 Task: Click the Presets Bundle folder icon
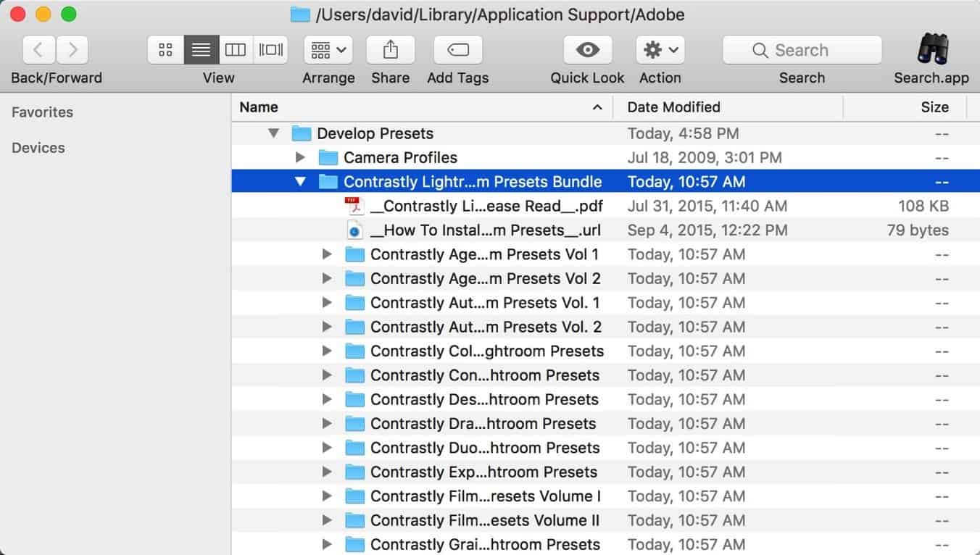click(328, 182)
